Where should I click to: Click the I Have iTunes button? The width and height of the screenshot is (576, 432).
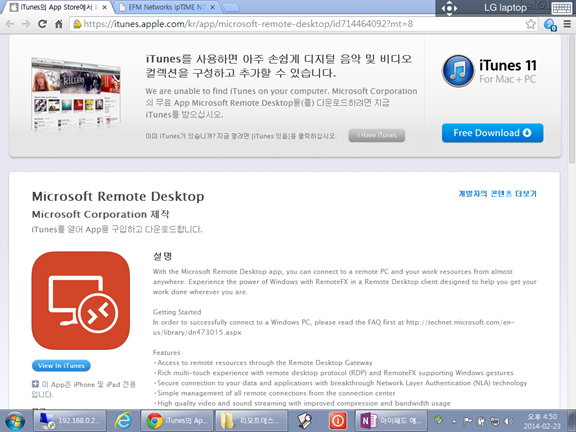(377, 135)
